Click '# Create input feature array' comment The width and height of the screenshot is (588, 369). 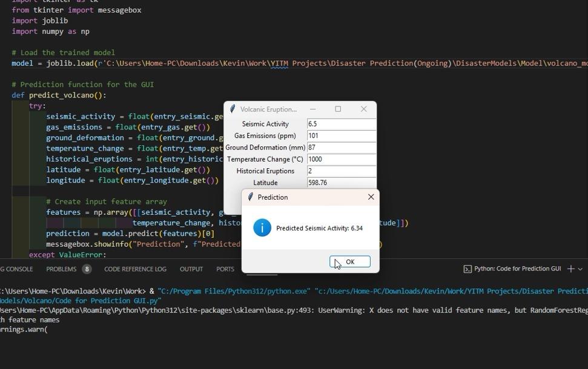[x=107, y=201]
